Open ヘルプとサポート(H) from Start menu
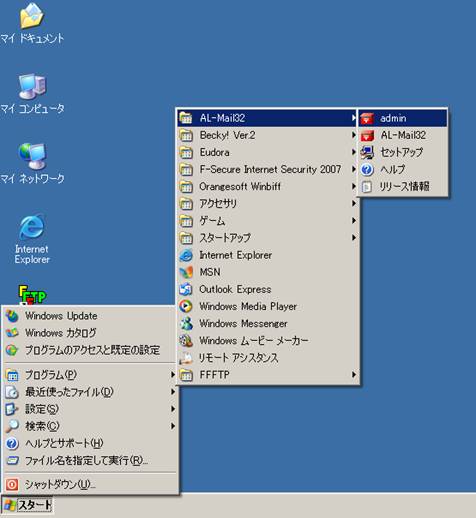Screen dimensions: 476x518 click(x=90, y=443)
